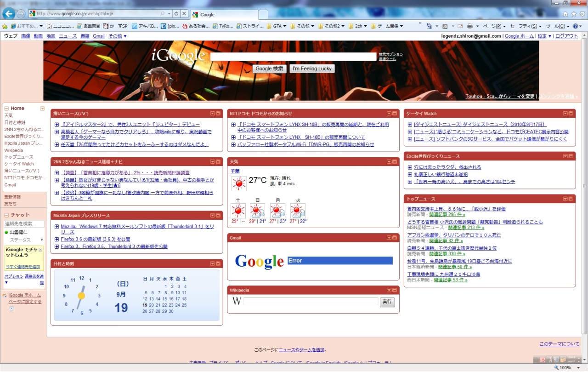
Task: Refresh the page with the address bar reload icon
Action: click(176, 14)
